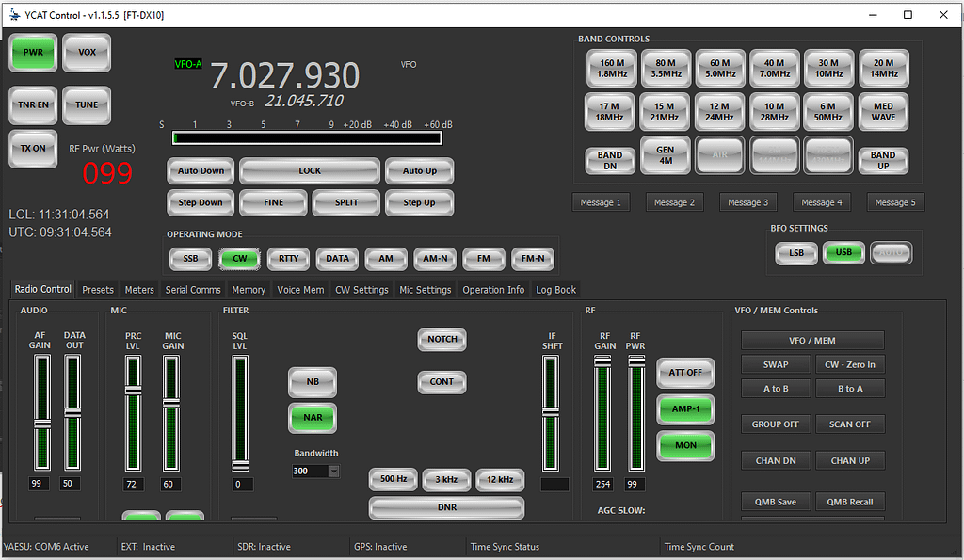Send Message 1
Screen dimensions: 964x560
pos(601,203)
